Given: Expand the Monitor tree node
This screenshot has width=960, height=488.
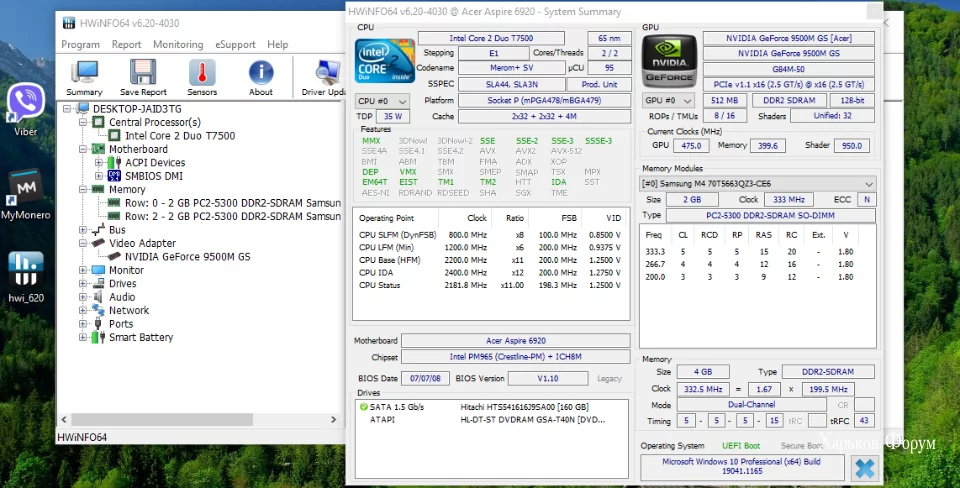Looking at the screenshot, I should 83,271.
